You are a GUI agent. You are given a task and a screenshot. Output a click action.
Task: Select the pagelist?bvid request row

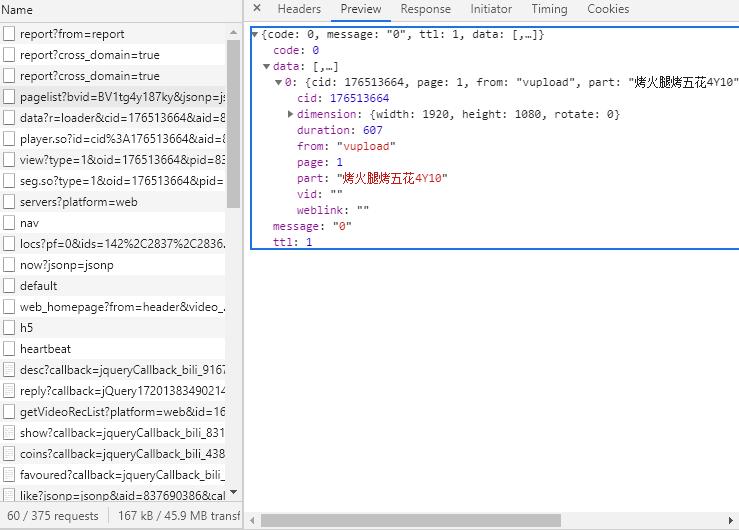click(113, 97)
